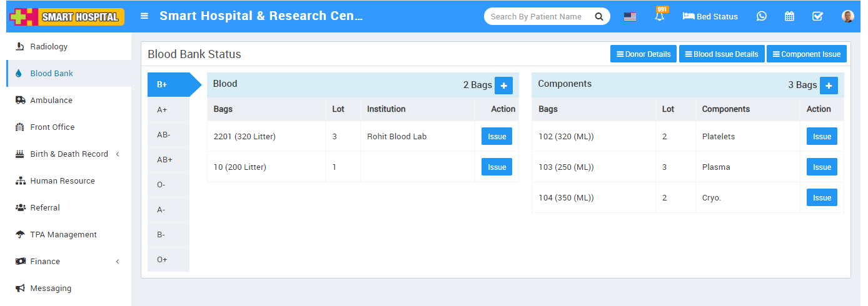The image size is (868, 306).
Task: Click the user profile avatar
Action: (x=847, y=17)
